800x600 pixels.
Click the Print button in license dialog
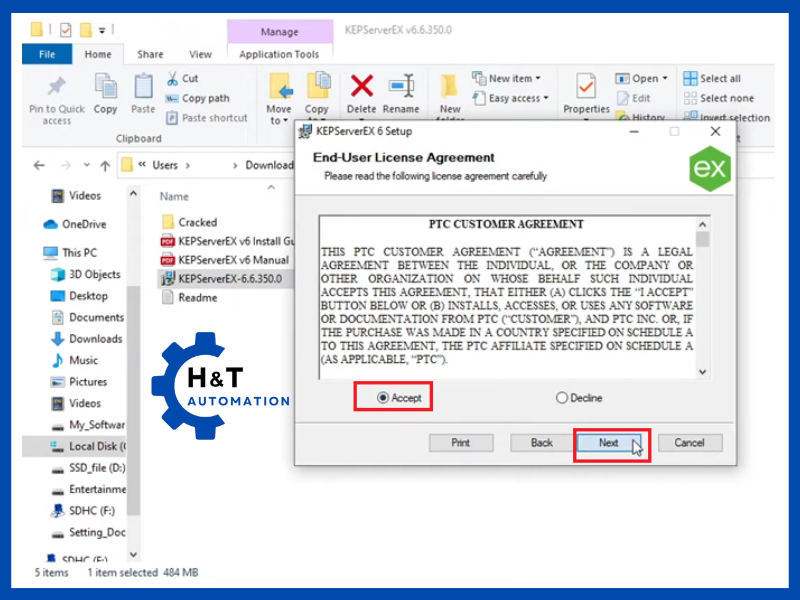[460, 442]
